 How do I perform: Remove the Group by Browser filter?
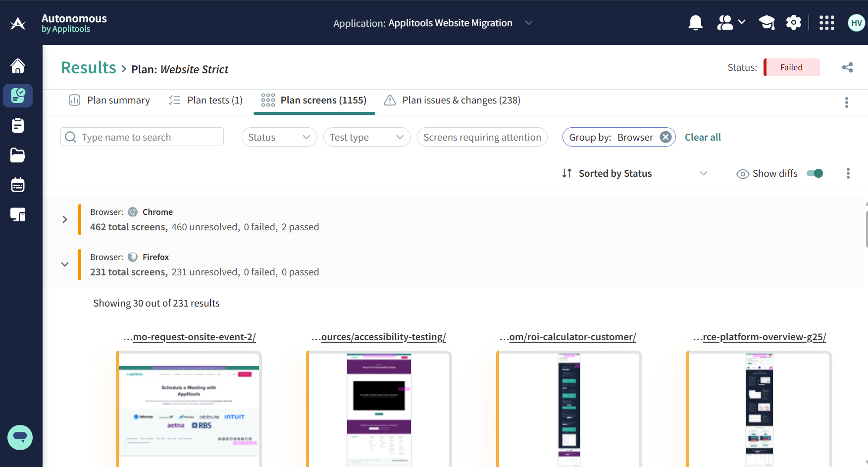click(x=666, y=137)
